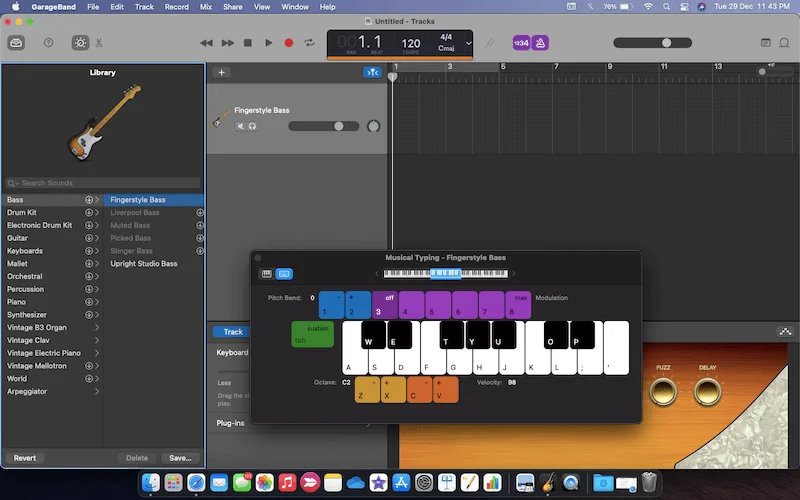Select the Fingerstyle Bass patch
The image size is (800, 500).
[x=154, y=199]
